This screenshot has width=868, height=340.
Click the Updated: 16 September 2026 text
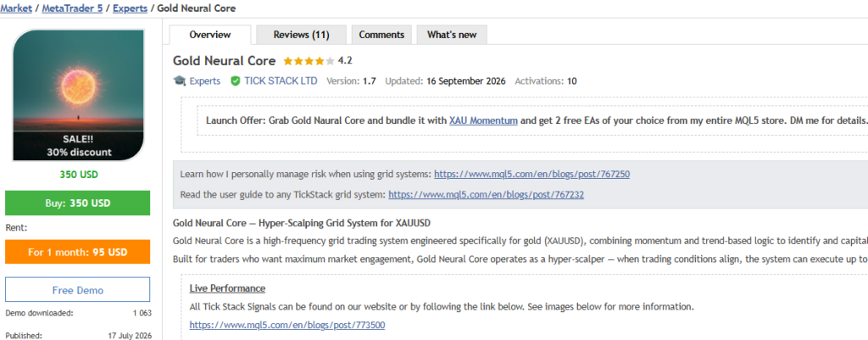tap(445, 81)
